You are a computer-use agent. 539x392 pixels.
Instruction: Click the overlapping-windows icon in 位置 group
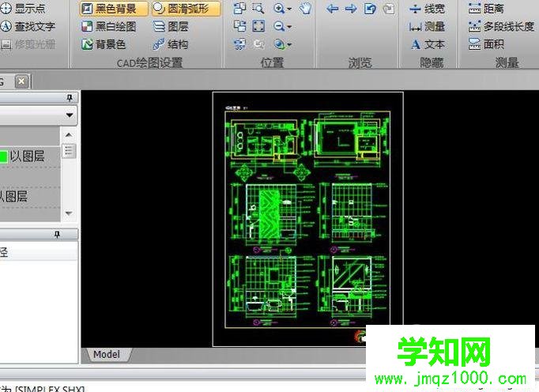point(239,8)
